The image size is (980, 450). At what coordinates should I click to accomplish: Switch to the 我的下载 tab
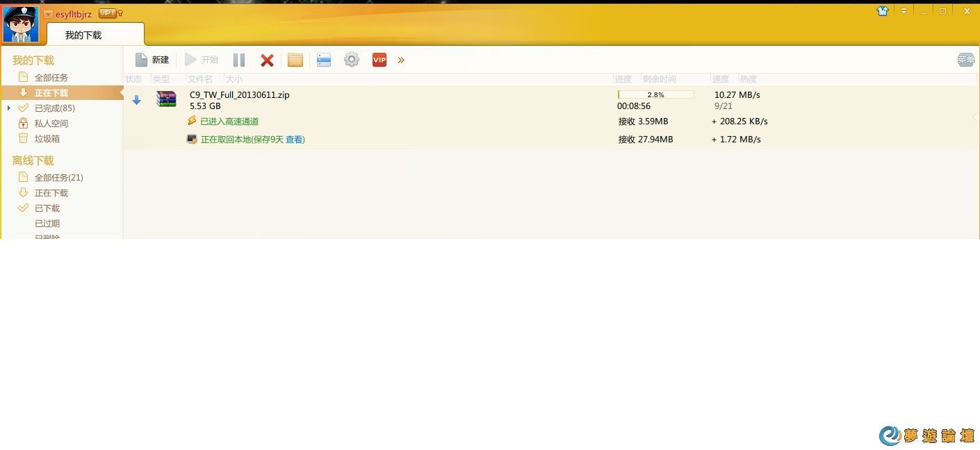tap(83, 35)
